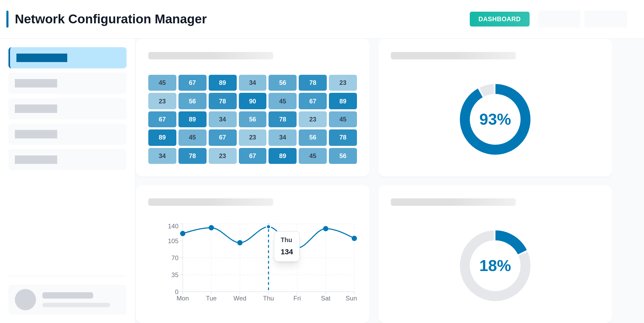Click the Network Configuration Manager title
Screen dimensions: 644x323
(110, 19)
